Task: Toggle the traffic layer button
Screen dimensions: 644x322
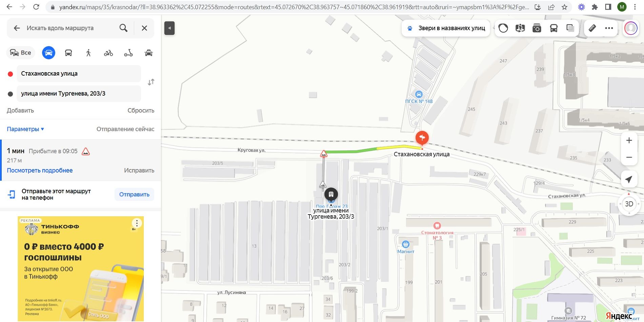Action: [503, 28]
